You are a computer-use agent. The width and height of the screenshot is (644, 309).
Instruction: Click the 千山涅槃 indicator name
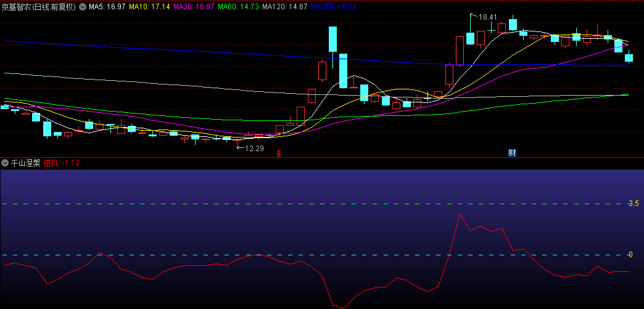click(x=25, y=163)
